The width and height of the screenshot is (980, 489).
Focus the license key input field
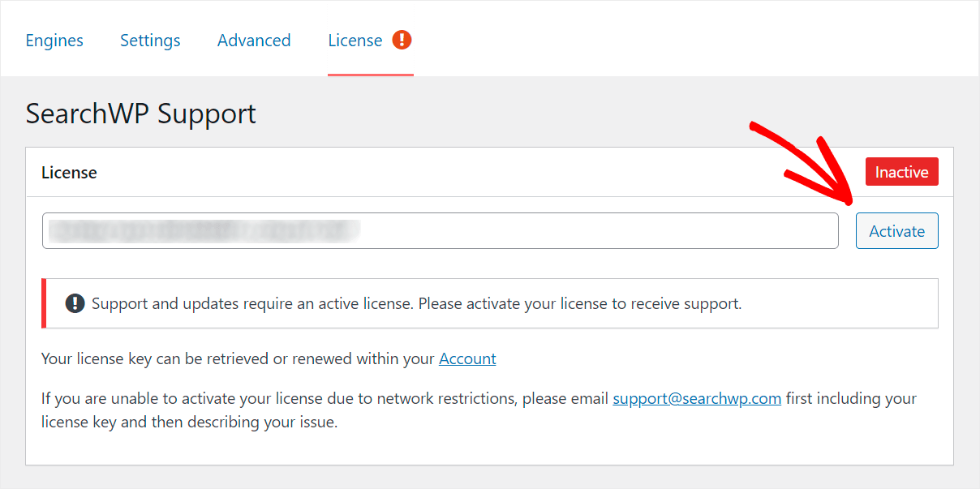coord(440,231)
